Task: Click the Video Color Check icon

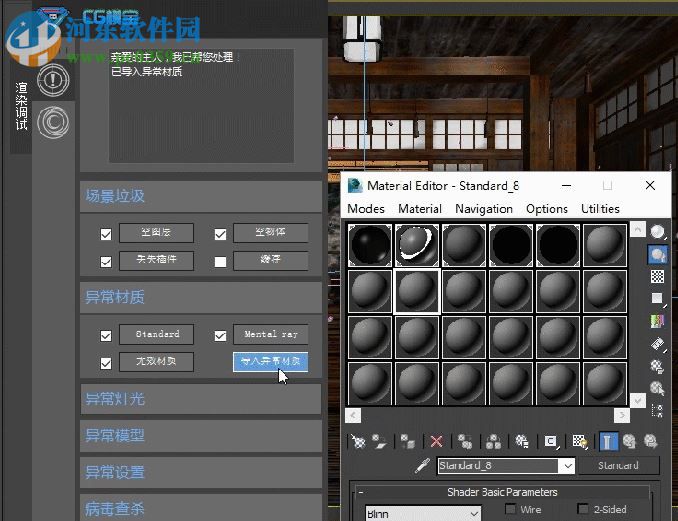Action: point(657,321)
